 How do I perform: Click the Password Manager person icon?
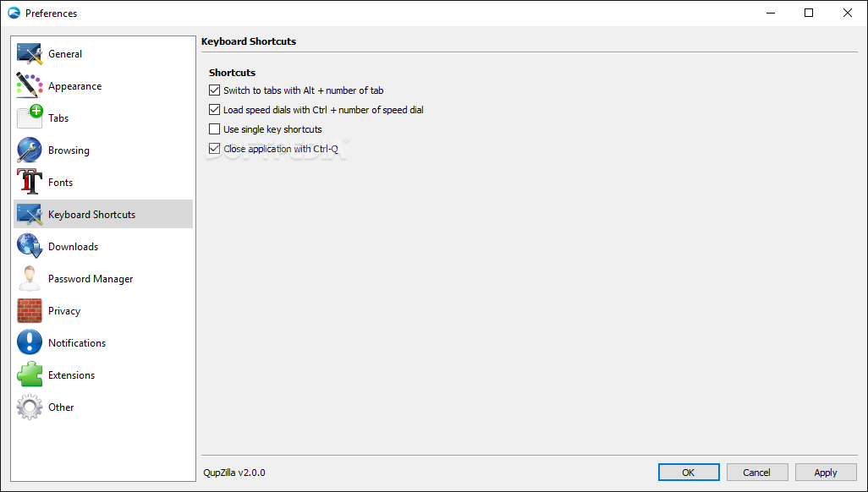[30, 278]
